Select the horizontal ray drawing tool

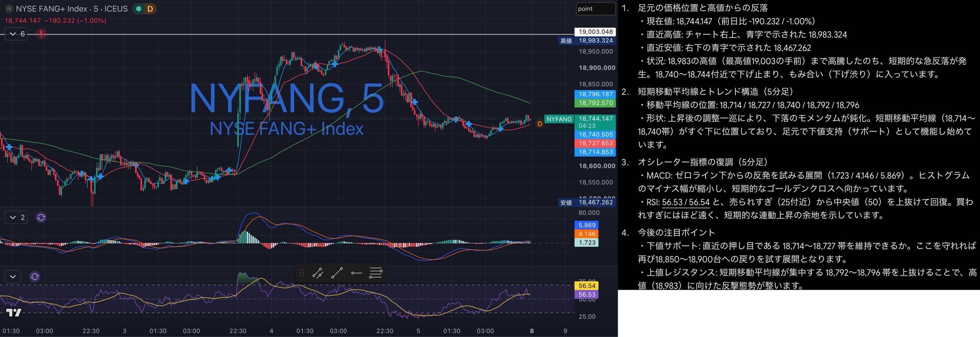(356, 273)
